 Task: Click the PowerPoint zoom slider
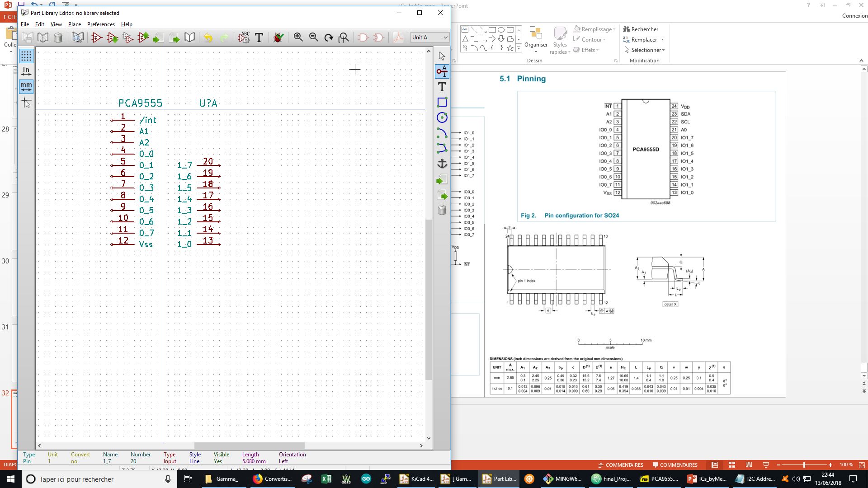pyautogui.click(x=804, y=465)
